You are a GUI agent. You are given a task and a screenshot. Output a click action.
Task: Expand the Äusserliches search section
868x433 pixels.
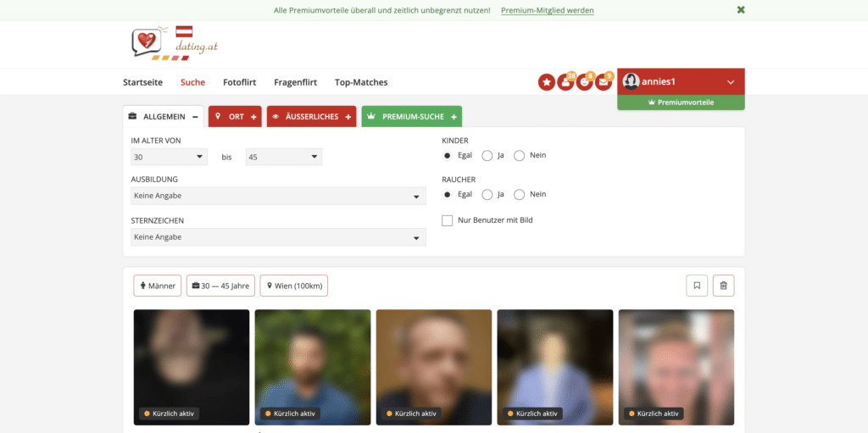coord(312,117)
